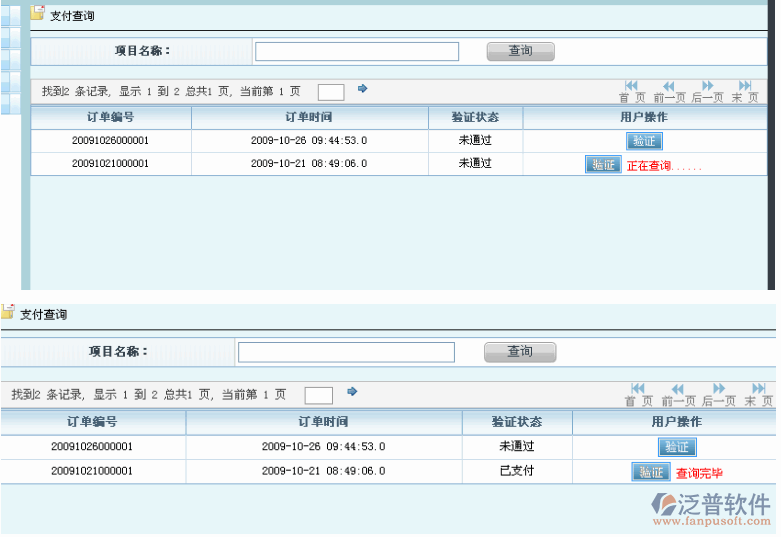Click 验证状态 column header in upper table

click(x=475, y=118)
